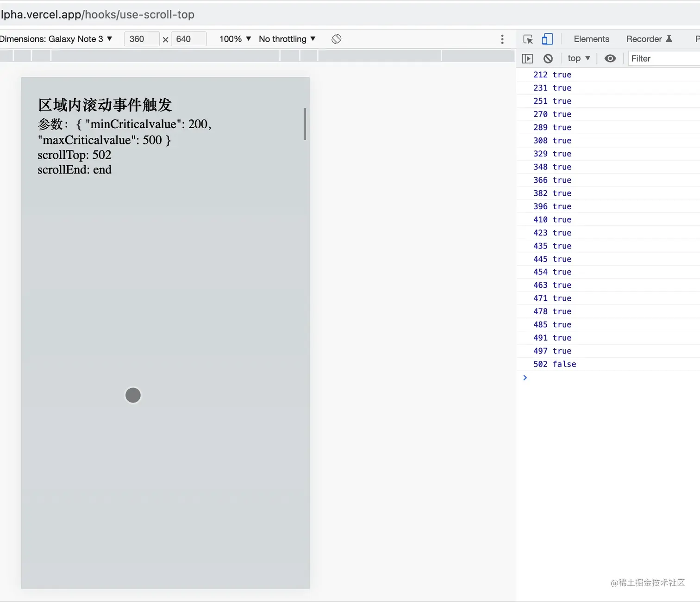Rotate the device orientation
Viewport: 700px width, 602px height.
pyautogui.click(x=337, y=39)
